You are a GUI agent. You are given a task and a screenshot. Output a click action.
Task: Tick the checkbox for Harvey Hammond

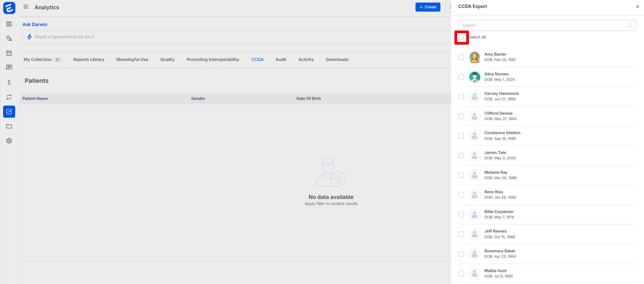click(461, 97)
